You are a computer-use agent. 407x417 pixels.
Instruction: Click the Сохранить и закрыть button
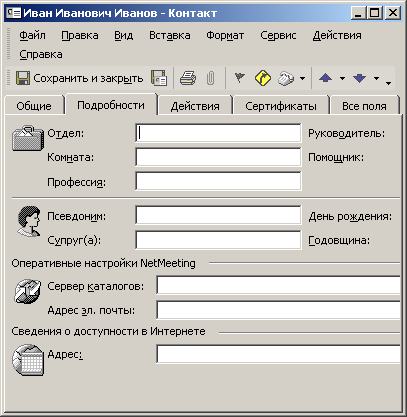pyautogui.click(x=80, y=78)
